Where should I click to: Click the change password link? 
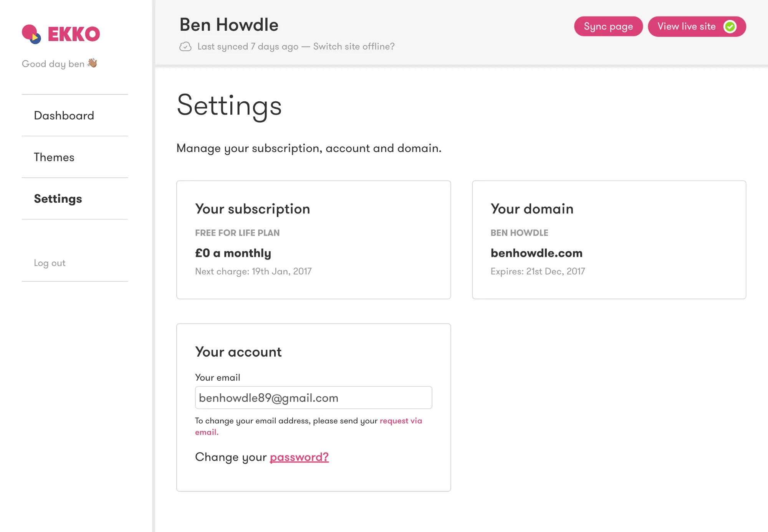299,457
